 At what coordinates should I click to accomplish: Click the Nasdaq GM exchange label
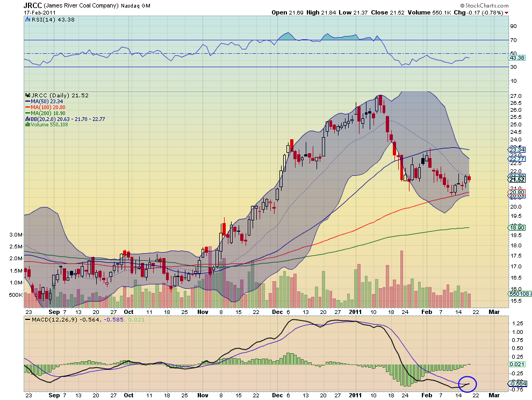135,6
